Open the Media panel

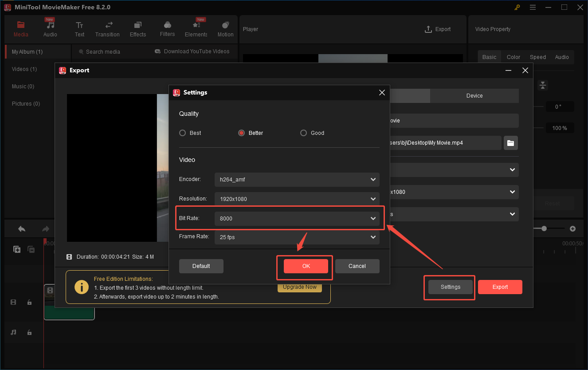(x=20, y=29)
